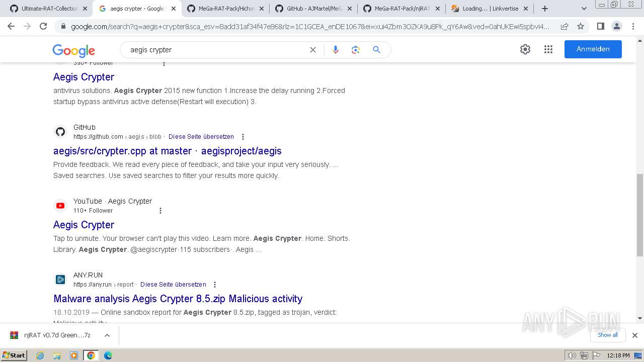This screenshot has height=362, width=644.
Task: Open more options for ANY.RUN result
Action: click(215, 285)
